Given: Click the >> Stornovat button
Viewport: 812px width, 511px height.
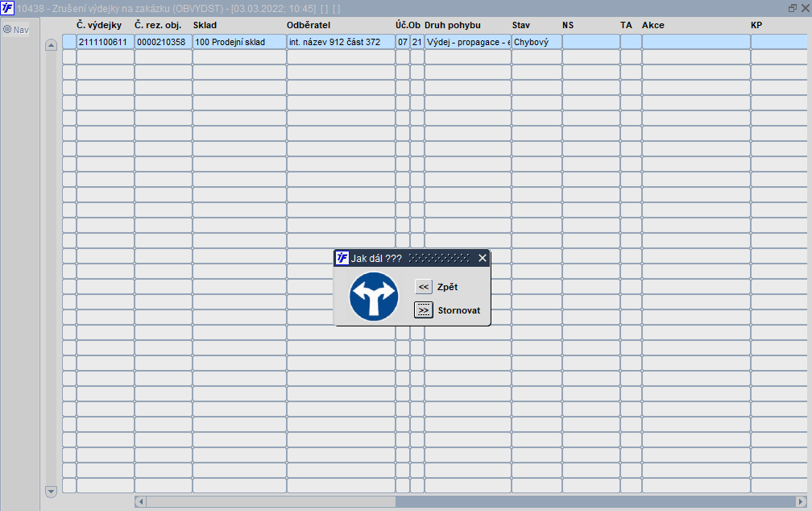Looking at the screenshot, I should pyautogui.click(x=424, y=310).
